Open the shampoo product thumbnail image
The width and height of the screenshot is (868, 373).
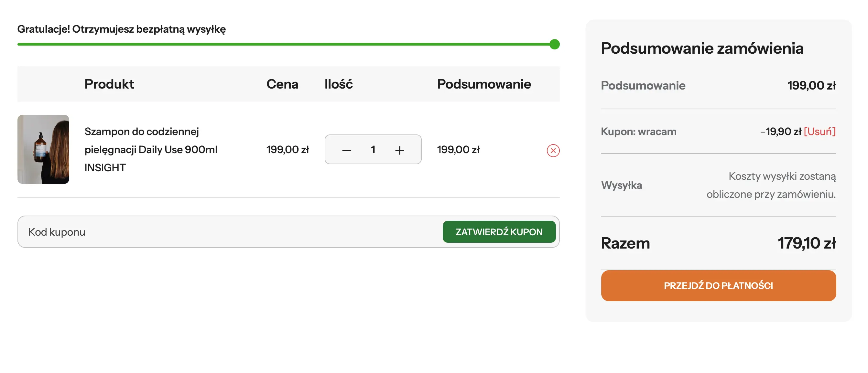(43, 149)
